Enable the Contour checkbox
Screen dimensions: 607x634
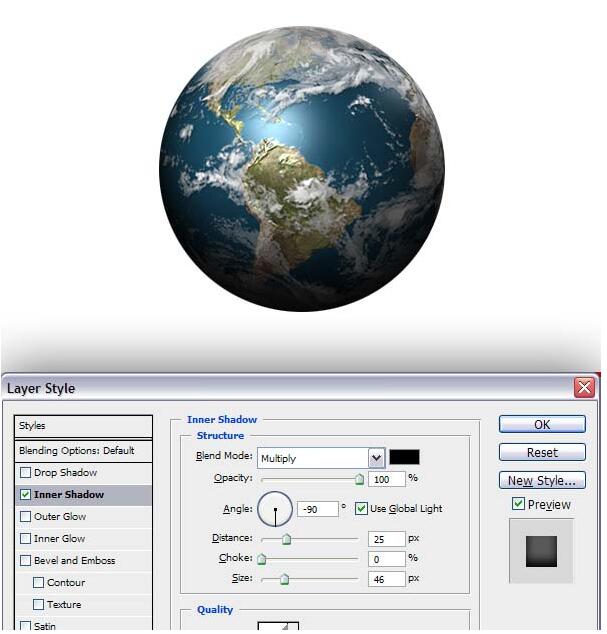coord(38,583)
